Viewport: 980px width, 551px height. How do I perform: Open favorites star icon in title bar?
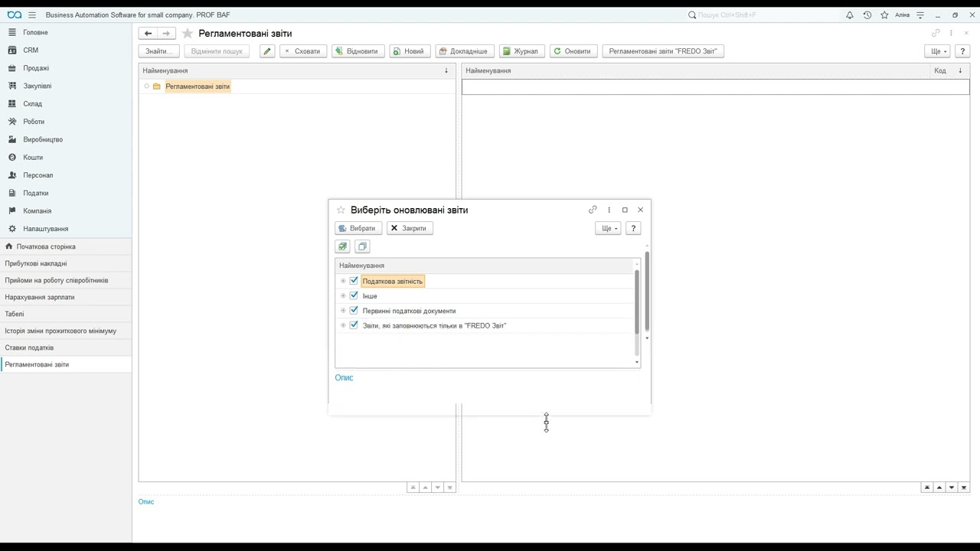click(884, 15)
